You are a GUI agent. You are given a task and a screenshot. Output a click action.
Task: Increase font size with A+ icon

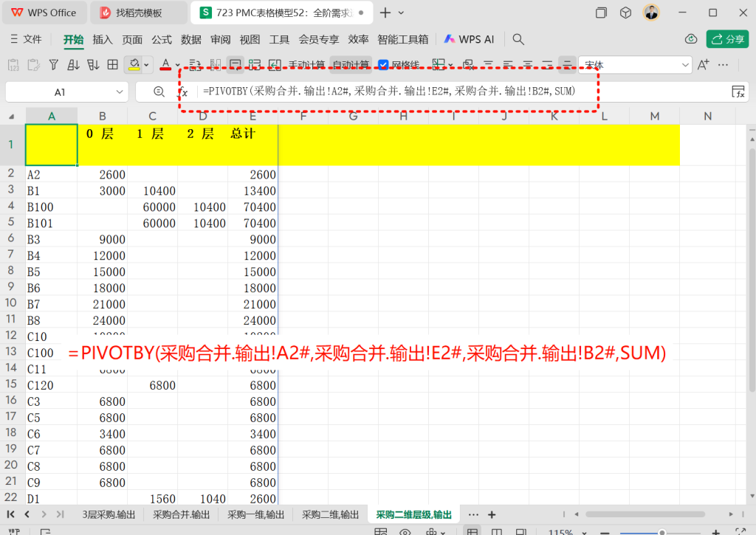703,65
